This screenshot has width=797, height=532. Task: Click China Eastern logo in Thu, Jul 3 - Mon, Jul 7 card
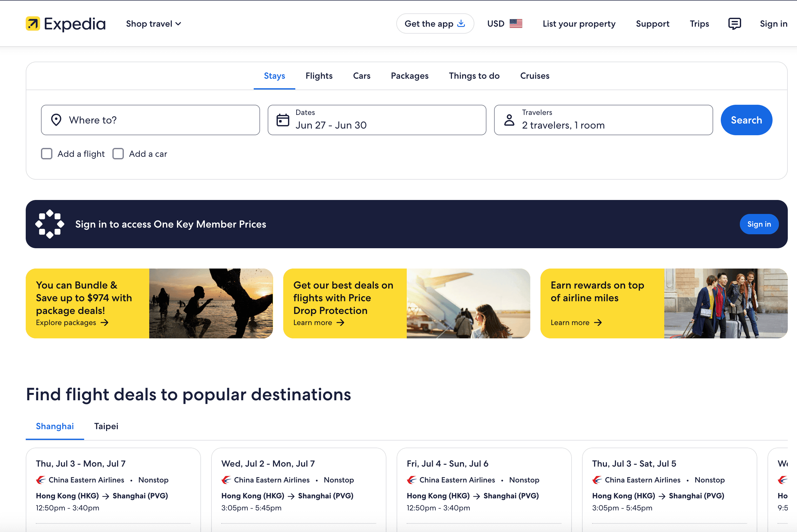pyautogui.click(x=41, y=480)
